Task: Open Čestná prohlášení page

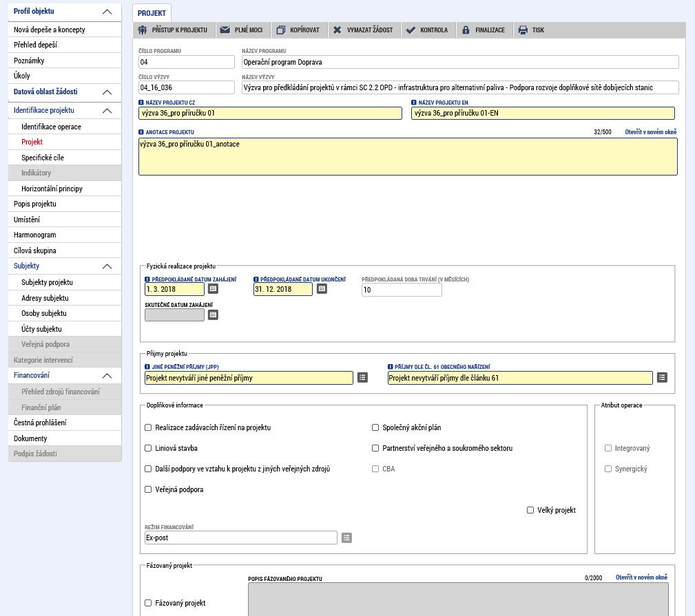Action: click(65, 423)
